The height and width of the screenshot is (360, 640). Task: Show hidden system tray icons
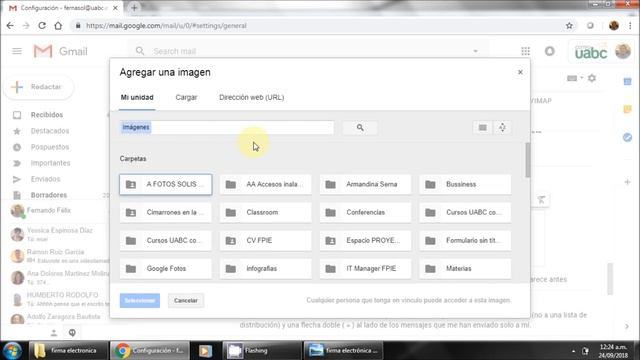click(573, 351)
